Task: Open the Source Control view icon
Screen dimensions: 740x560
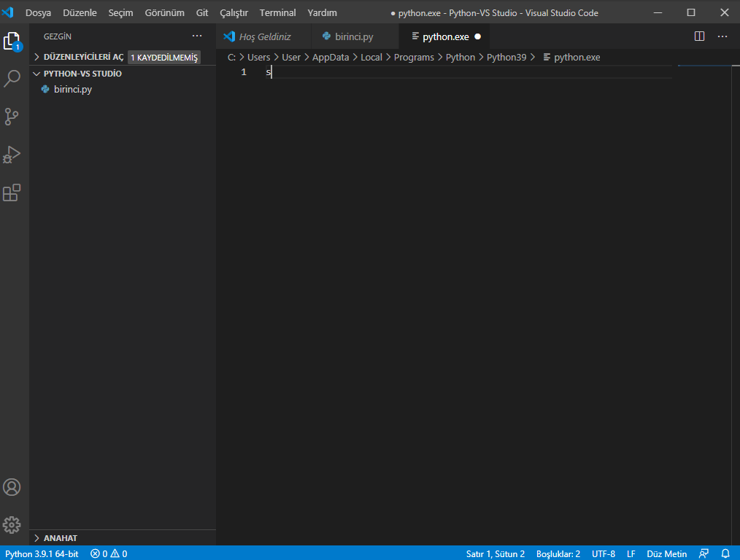Action: point(12,117)
